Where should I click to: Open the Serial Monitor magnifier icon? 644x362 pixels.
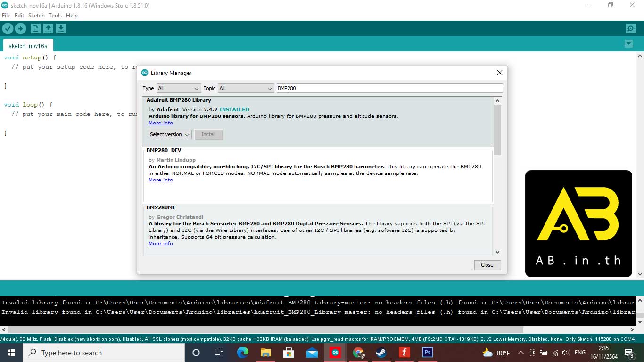[x=631, y=29]
